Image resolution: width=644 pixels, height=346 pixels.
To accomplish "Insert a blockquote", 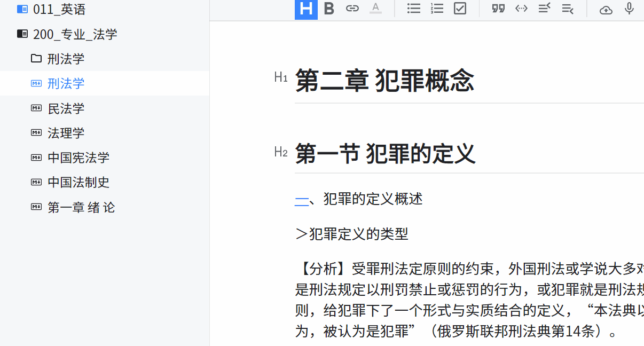I will 498,9.
